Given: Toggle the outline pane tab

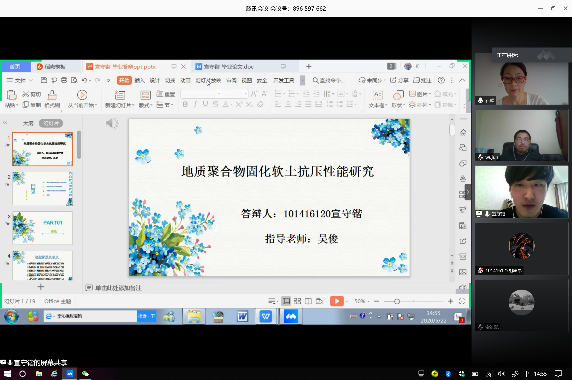Looking at the screenshot, I should [28, 123].
